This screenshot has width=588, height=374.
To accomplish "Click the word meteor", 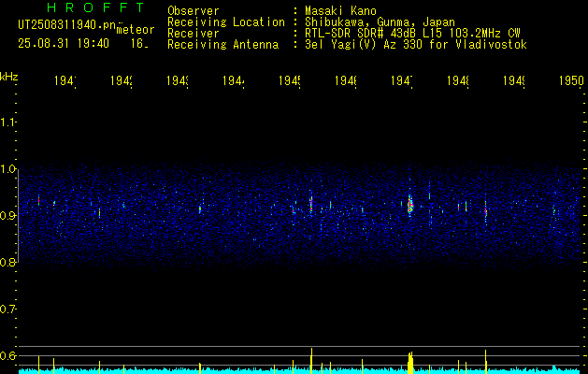I will click(136, 30).
